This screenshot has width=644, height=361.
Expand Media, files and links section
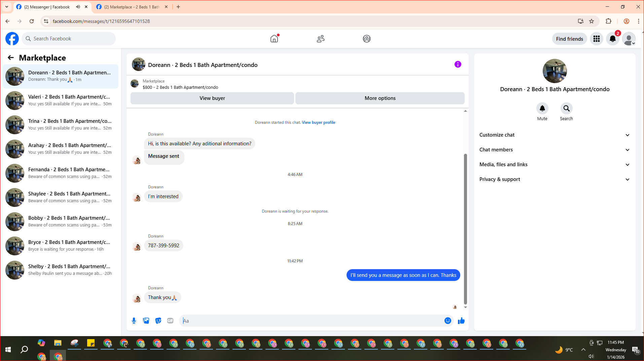[x=554, y=165]
